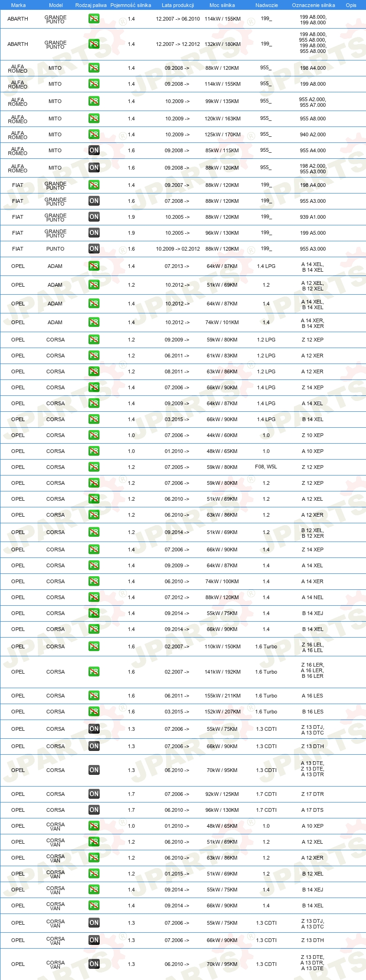The width and height of the screenshot is (366, 980).
Task: Select power value 44kW / 60KM
Action: pyautogui.click(x=222, y=435)
